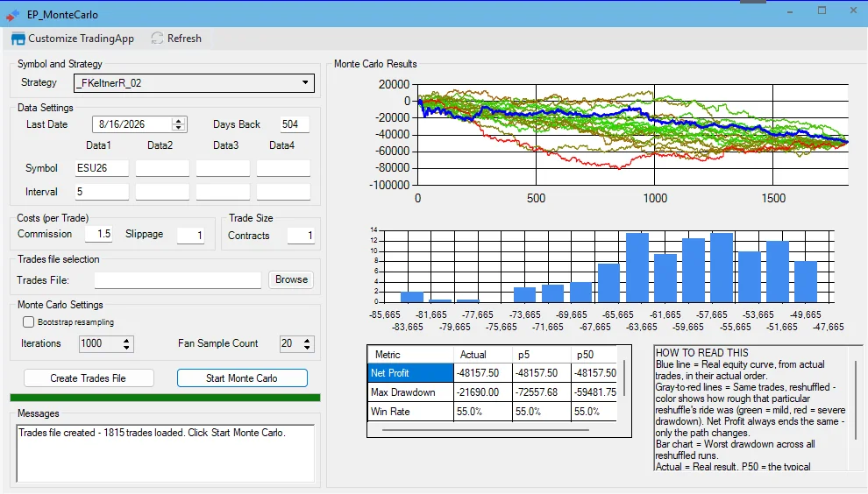This screenshot has width=868, height=494.
Task: Click the p5 column header
Action: click(x=541, y=355)
